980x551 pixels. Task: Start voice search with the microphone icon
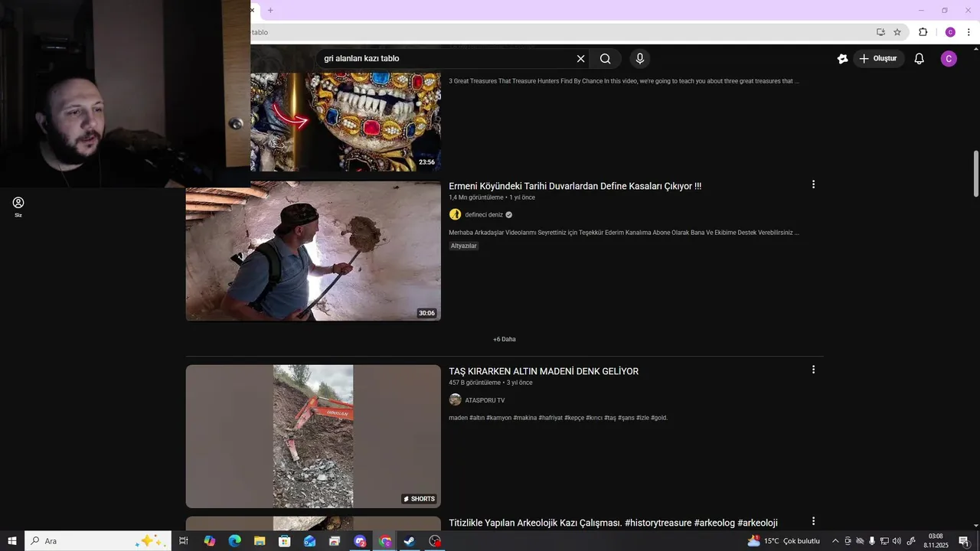639,59
